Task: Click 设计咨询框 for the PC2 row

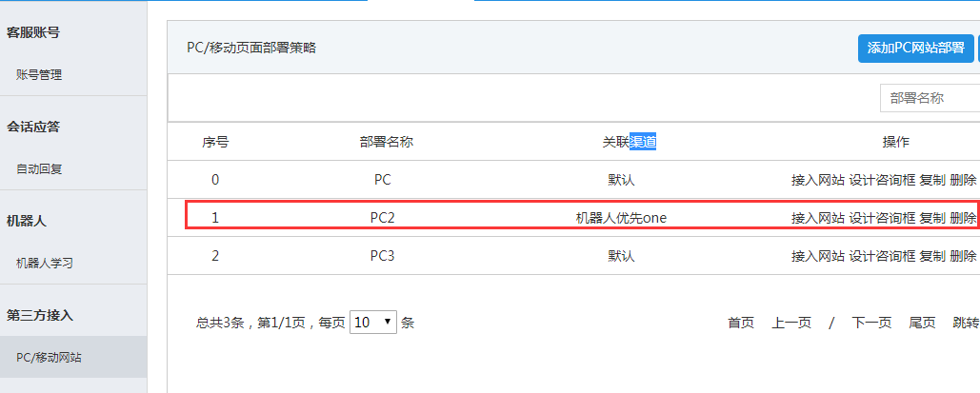Action: click(x=882, y=218)
